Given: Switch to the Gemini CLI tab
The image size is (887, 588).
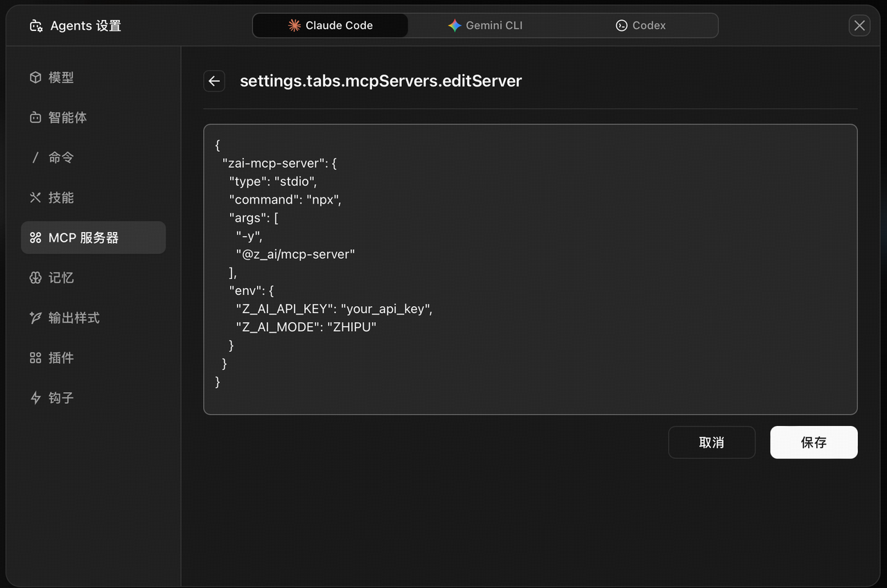Looking at the screenshot, I should [x=486, y=26].
